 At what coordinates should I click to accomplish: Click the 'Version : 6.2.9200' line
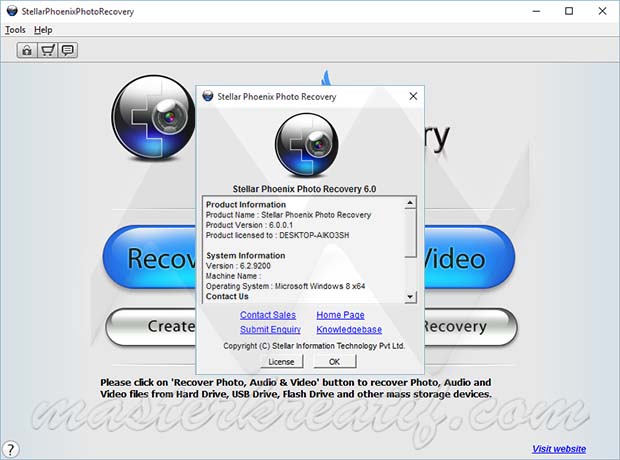click(x=238, y=266)
